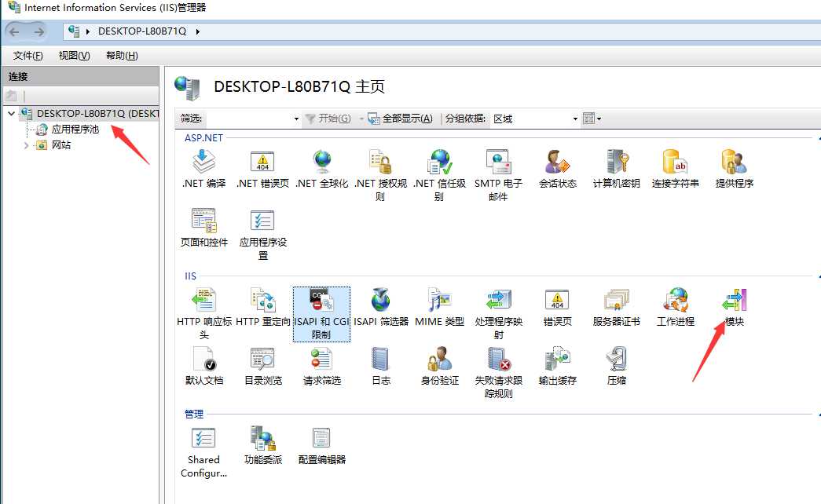Open the IIS 错误页 feature
The height and width of the screenshot is (504, 821).
click(558, 308)
